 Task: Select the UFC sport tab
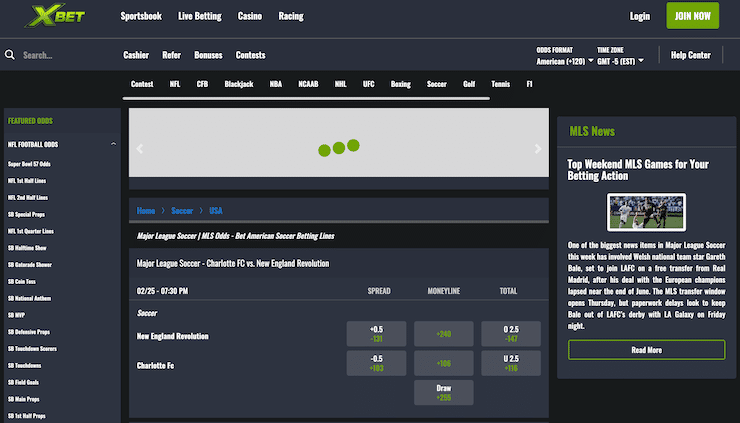pyautogui.click(x=369, y=84)
